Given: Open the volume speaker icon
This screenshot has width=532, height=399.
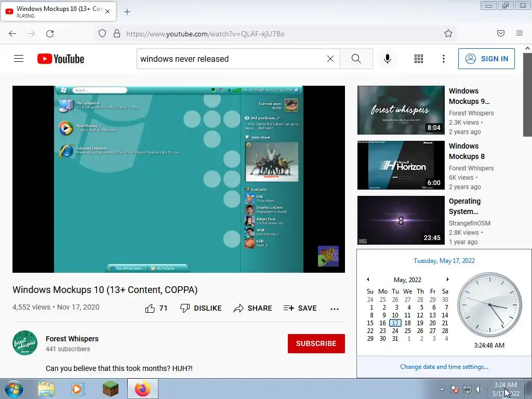Looking at the screenshot, I should coord(479,389).
